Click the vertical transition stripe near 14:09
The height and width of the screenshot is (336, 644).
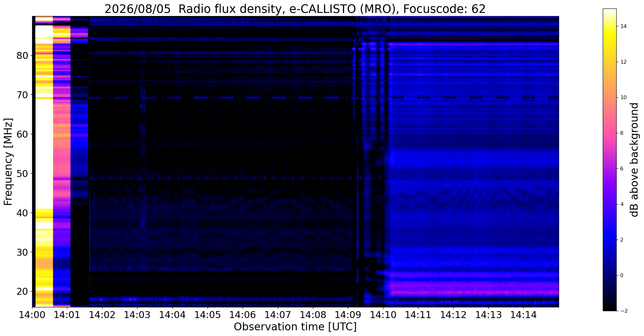pos(357,161)
